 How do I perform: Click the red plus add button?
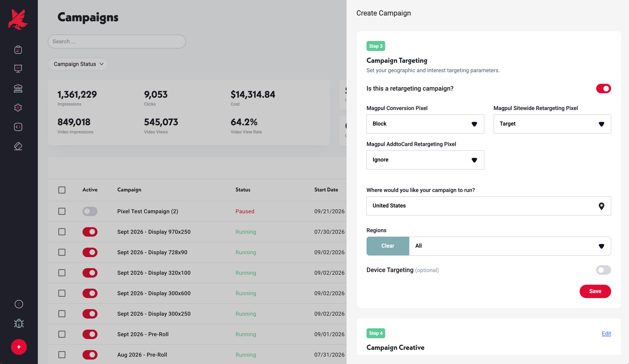[x=19, y=347]
